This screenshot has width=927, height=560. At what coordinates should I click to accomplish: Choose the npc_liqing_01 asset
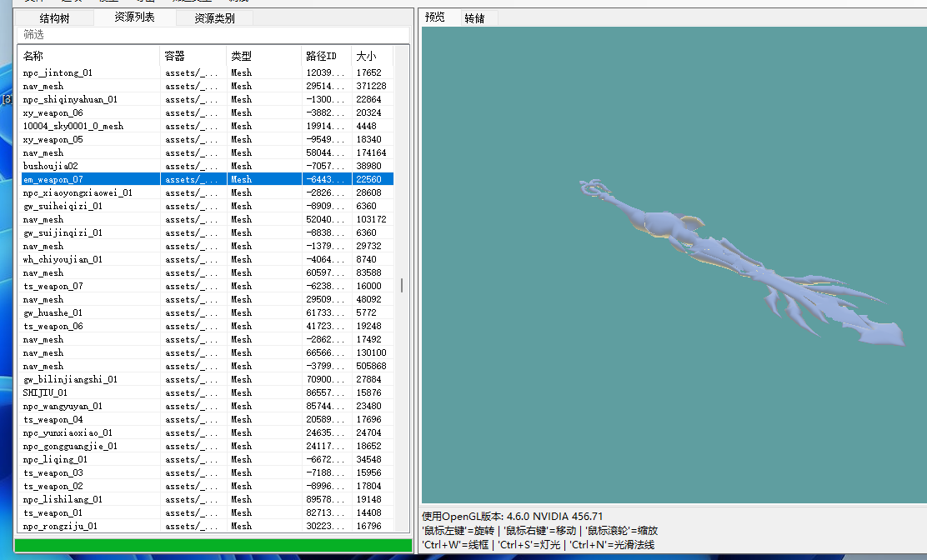(x=208, y=459)
